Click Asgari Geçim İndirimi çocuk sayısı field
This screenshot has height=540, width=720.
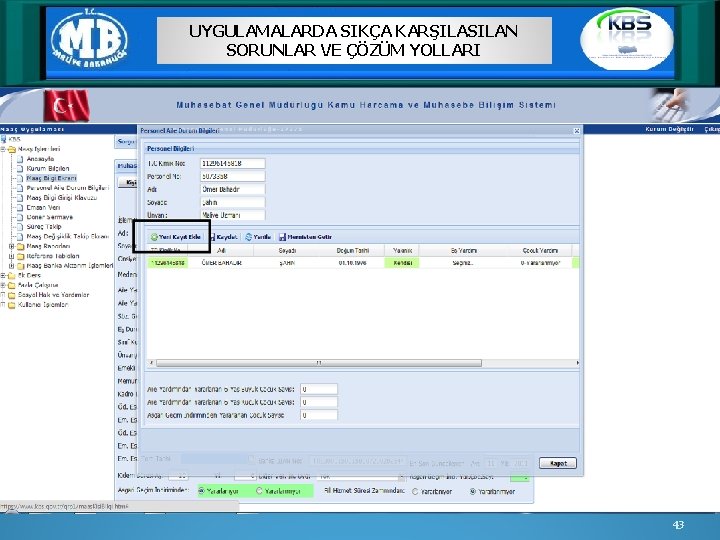pyautogui.click(x=319, y=415)
